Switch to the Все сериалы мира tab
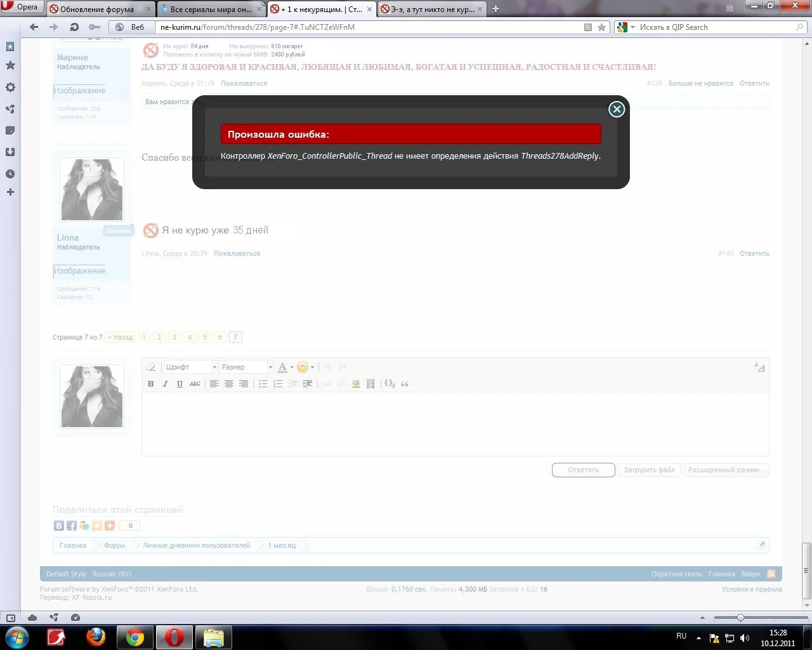Viewport: 812px width, 650px height. [211, 9]
